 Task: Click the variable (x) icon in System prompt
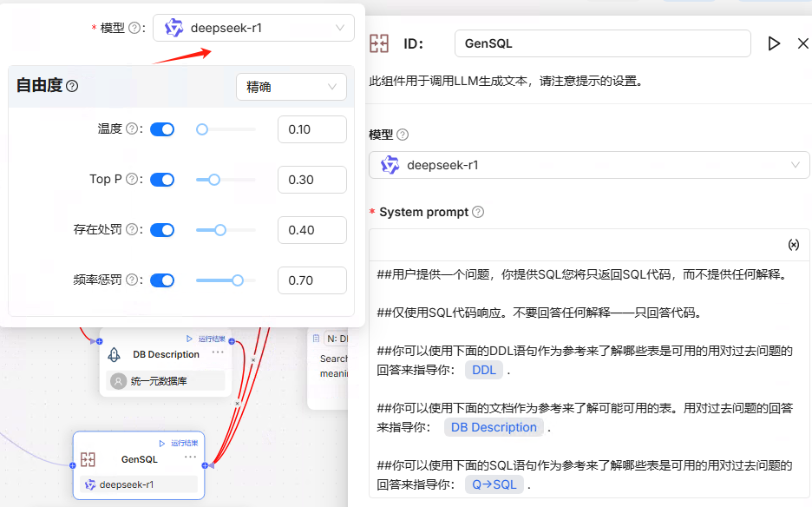point(793,245)
